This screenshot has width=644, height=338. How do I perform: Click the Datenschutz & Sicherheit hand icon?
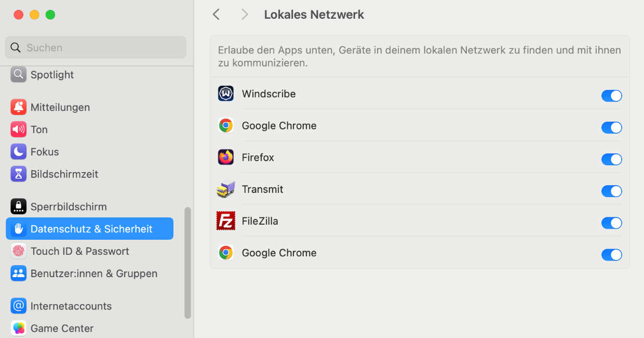click(x=18, y=229)
